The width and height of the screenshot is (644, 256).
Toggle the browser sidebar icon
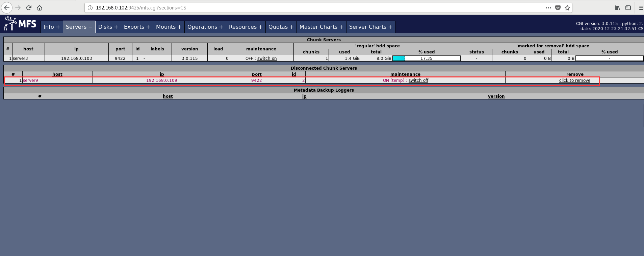point(628,7)
